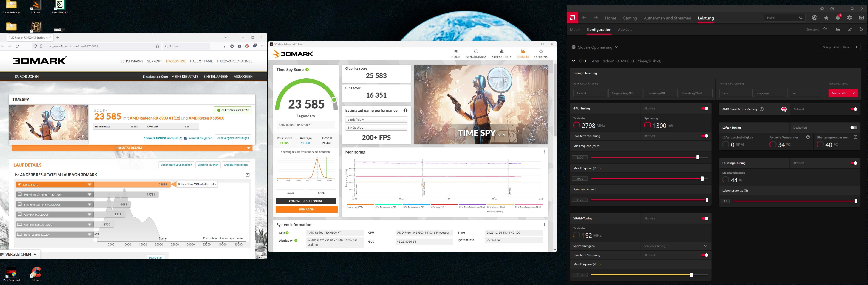Open 3DMark Stress Tests icon
The width and height of the screenshot is (868, 285).
pyautogui.click(x=501, y=51)
